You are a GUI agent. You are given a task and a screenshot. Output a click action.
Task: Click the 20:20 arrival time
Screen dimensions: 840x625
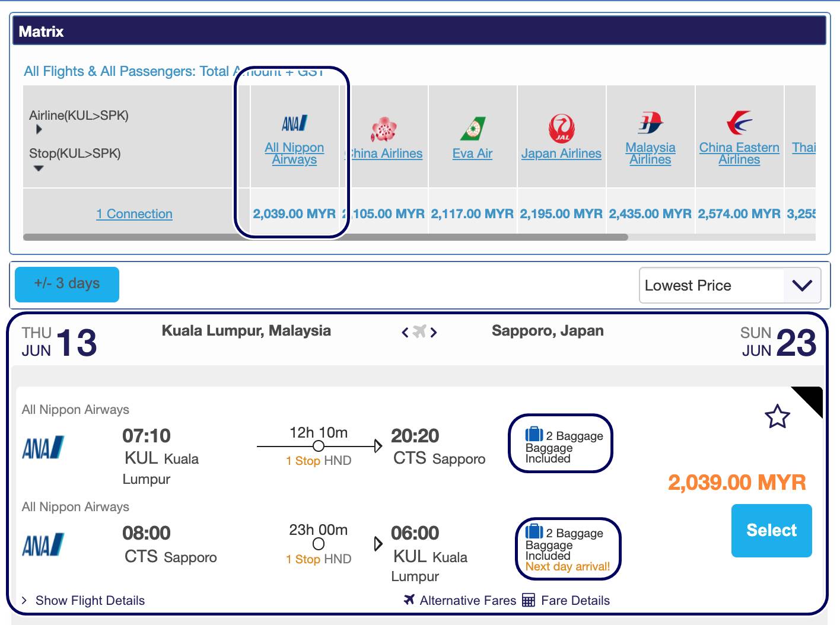415,436
